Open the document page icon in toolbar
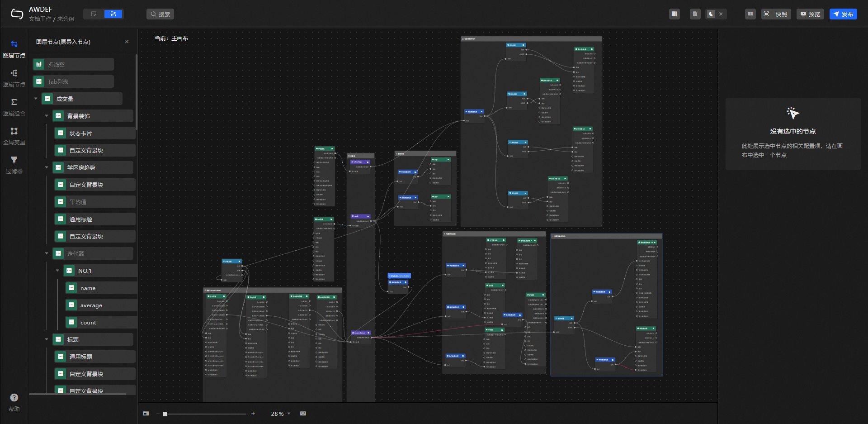The height and width of the screenshot is (424, 868). 695,14
